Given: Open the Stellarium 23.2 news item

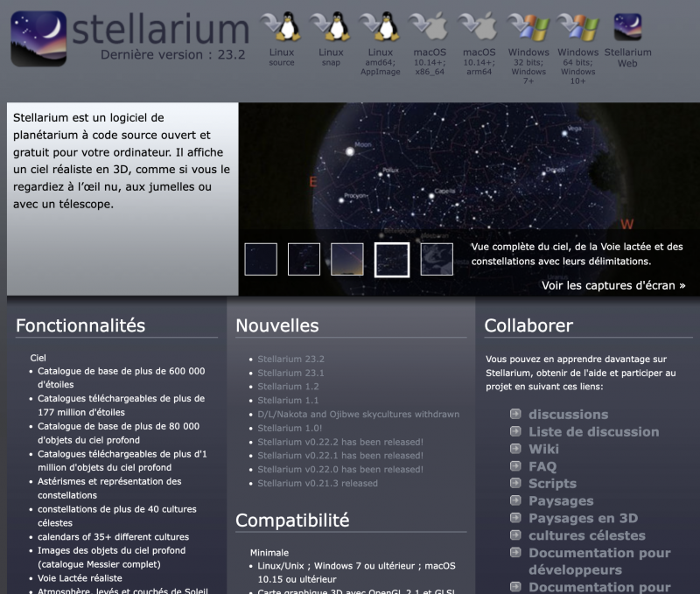Looking at the screenshot, I should [x=290, y=359].
